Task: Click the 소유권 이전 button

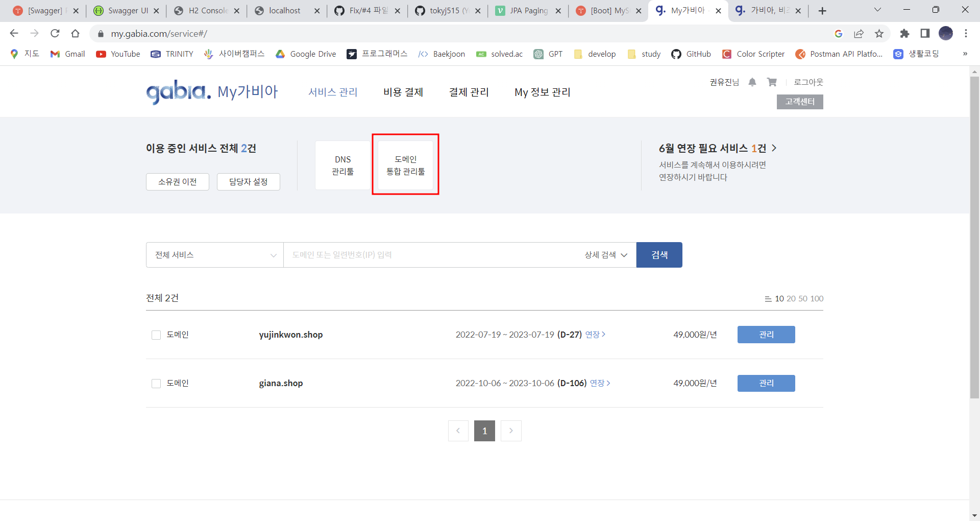Action: click(x=178, y=182)
